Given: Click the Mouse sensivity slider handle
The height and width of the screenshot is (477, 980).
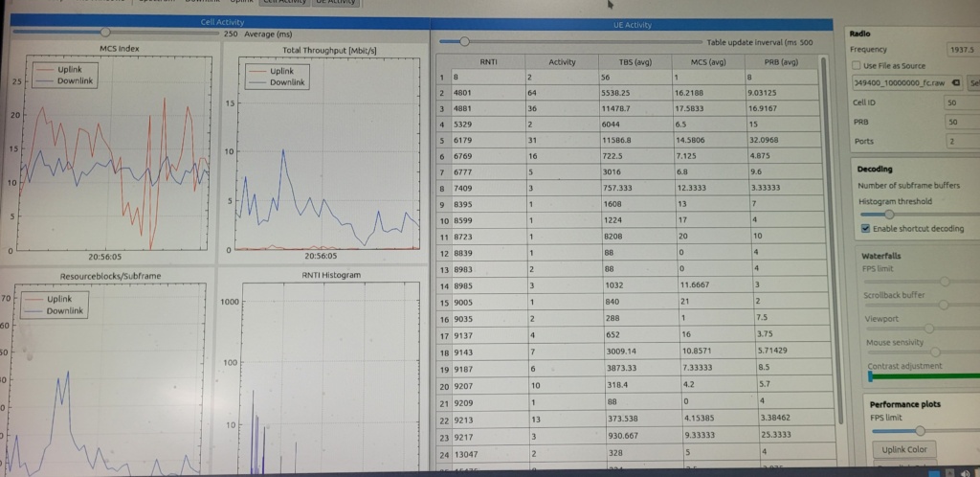Looking at the screenshot, I should pyautogui.click(x=936, y=352).
